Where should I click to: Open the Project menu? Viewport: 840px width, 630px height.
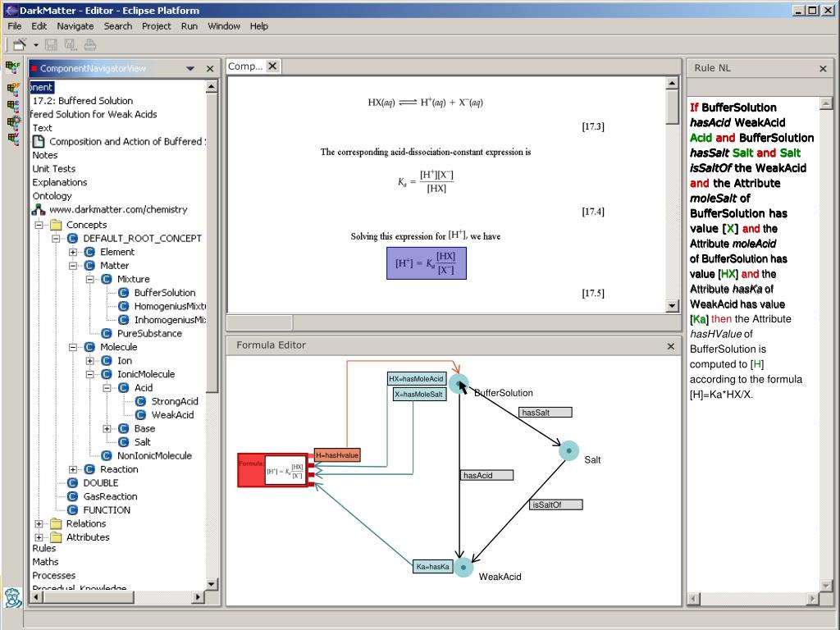pos(157,25)
